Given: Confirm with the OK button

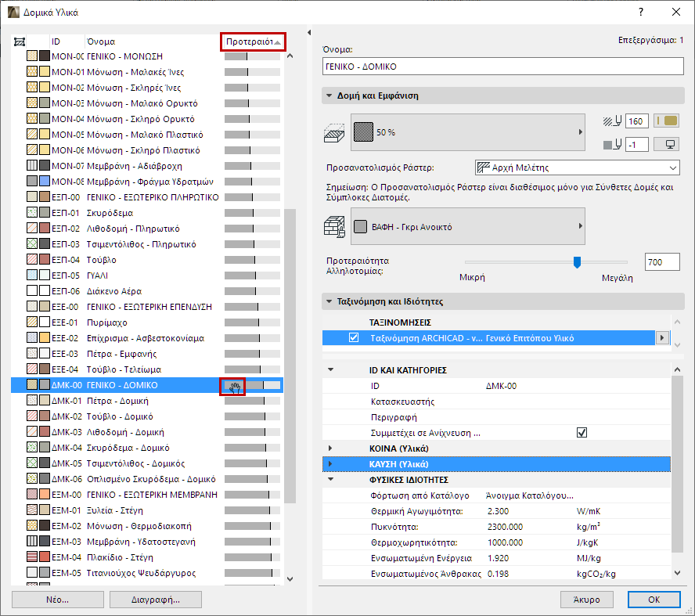Looking at the screenshot, I should (654, 600).
